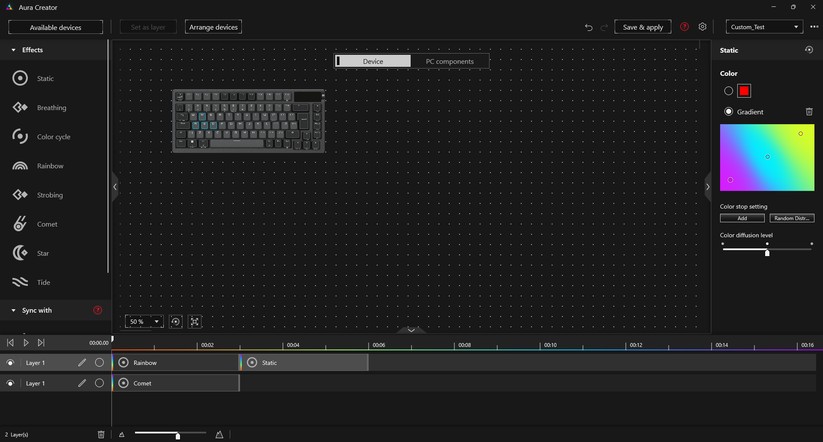The width and height of the screenshot is (823, 442).
Task: Switch to PC components tab
Action: [449, 61]
